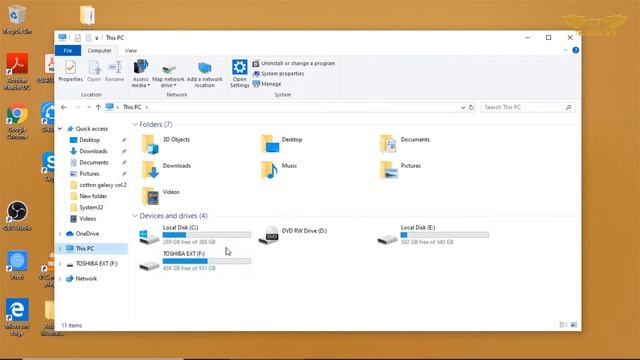Choose Add a network location
The image size is (640, 360).
pyautogui.click(x=204, y=74)
